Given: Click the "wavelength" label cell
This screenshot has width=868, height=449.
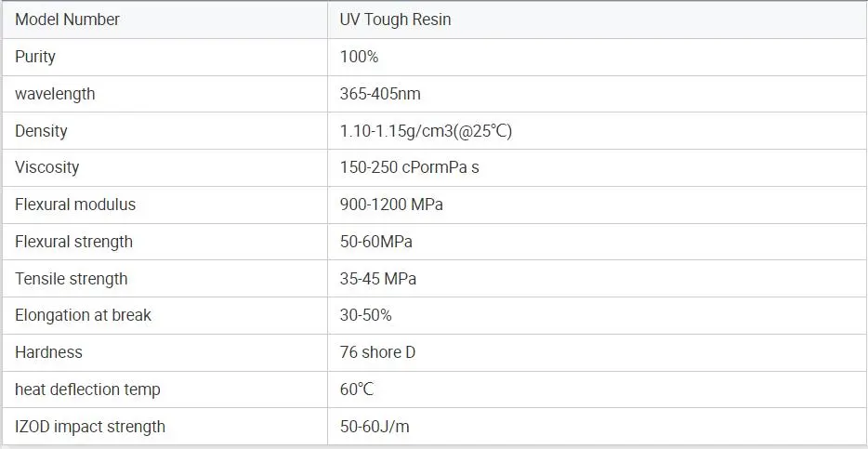Looking at the screenshot, I should [55, 94].
